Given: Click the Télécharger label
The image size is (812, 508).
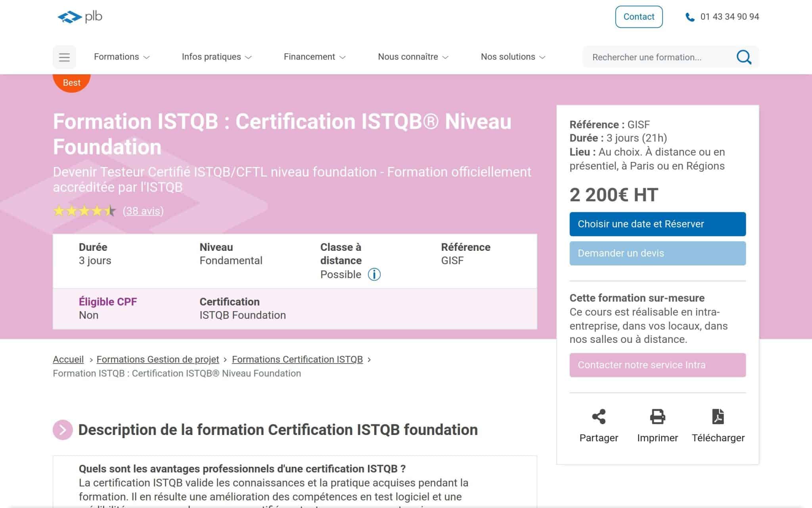Looking at the screenshot, I should [x=718, y=438].
